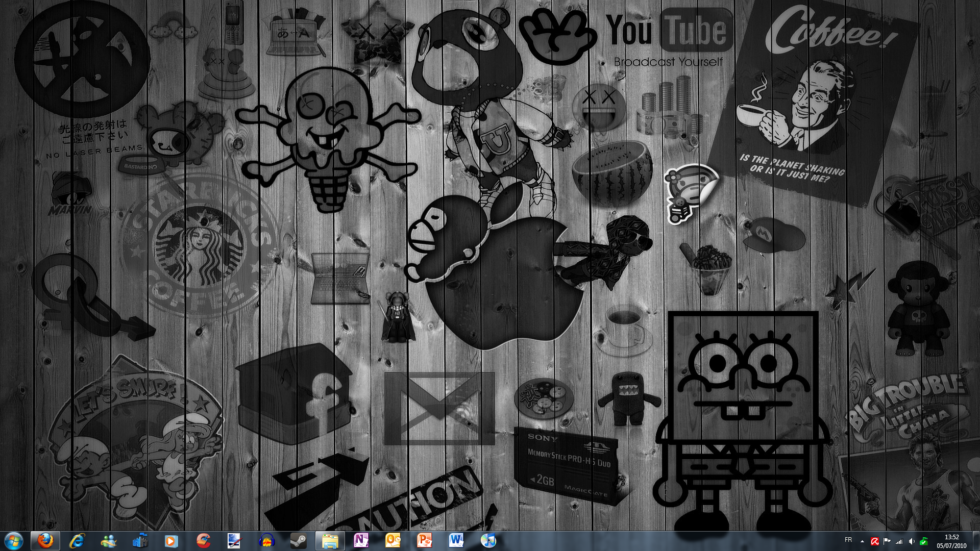This screenshot has width=980, height=551.
Task: Click the blue castle taskbar icon
Action: coord(140,541)
